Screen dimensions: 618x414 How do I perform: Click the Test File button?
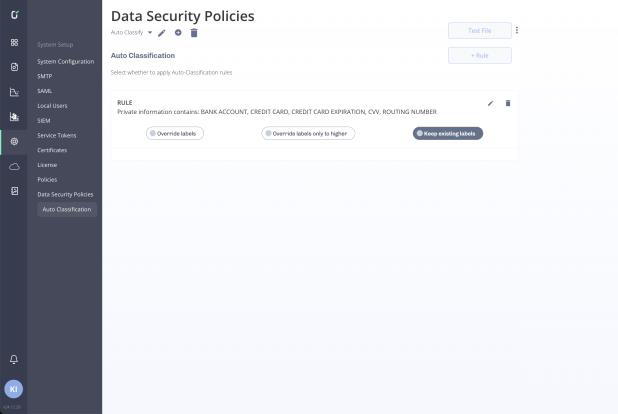[x=480, y=31]
